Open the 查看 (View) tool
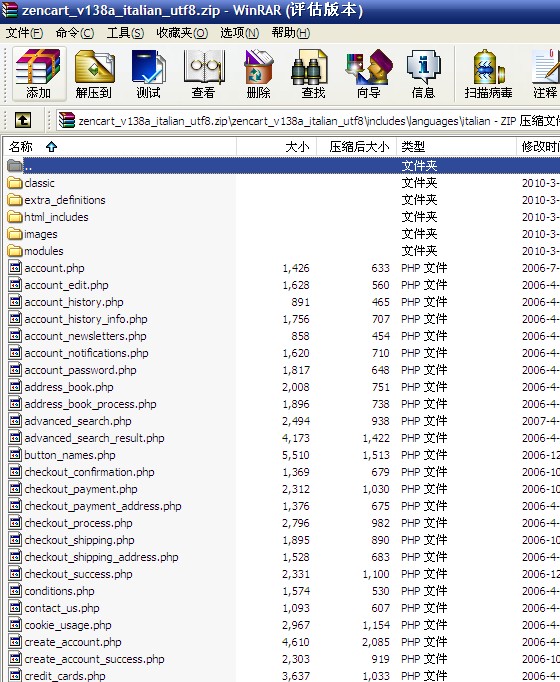560x682 pixels. (x=203, y=74)
